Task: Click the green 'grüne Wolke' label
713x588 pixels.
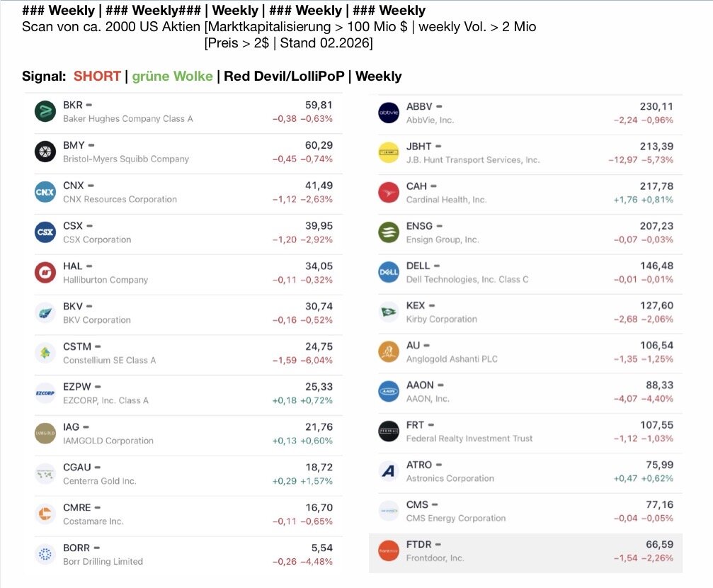Action: point(172,76)
